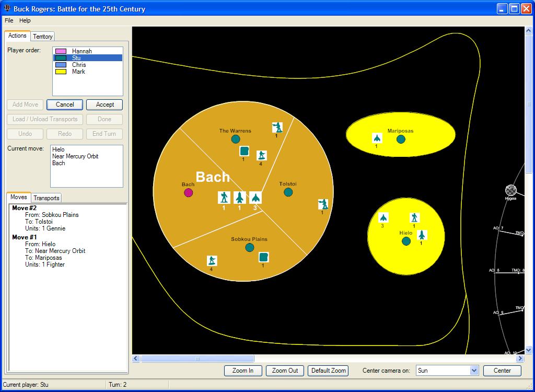Click the trooper unit icon in Tolstoi

323,204
